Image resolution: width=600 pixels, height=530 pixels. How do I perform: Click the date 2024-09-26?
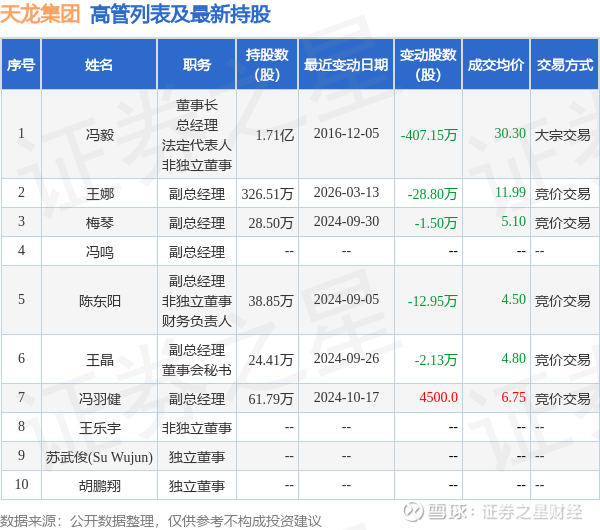pos(346,359)
